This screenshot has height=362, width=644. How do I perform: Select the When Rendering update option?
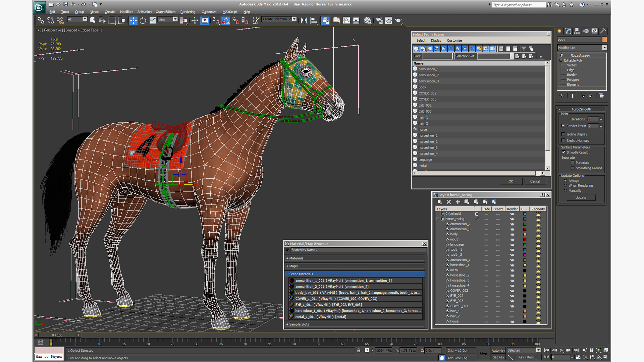(x=566, y=185)
